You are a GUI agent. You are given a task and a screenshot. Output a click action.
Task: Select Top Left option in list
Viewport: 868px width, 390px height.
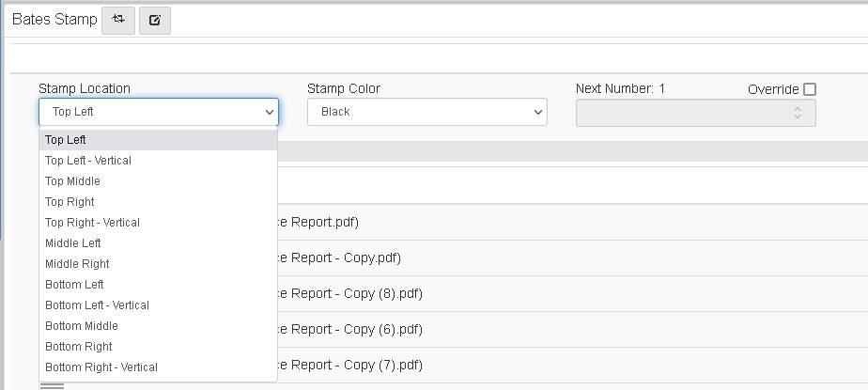click(x=66, y=140)
